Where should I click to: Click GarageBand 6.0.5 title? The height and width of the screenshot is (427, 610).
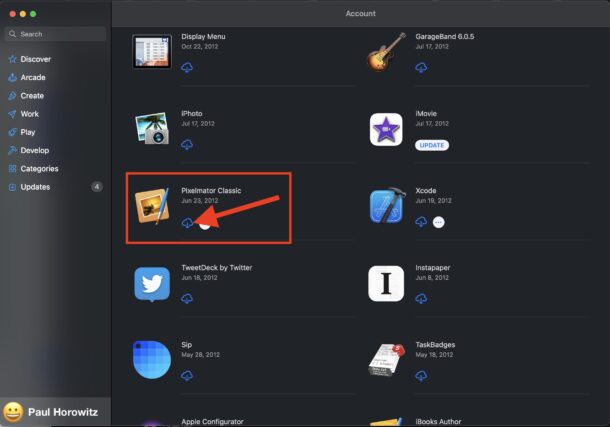click(x=445, y=37)
